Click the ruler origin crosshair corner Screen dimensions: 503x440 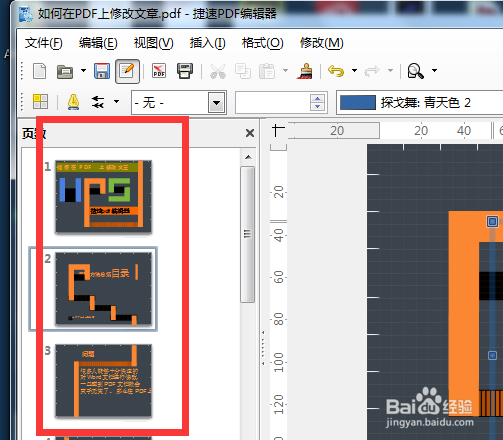click(278, 130)
